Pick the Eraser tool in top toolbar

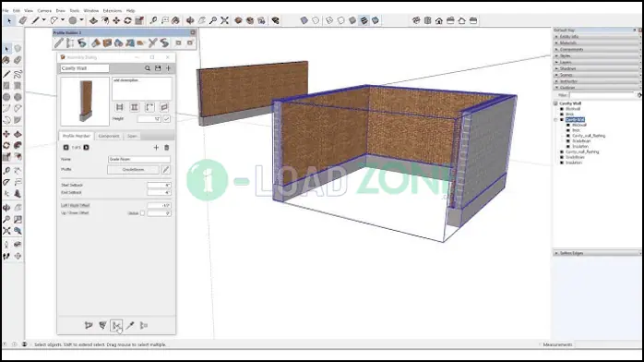[x=23, y=20]
